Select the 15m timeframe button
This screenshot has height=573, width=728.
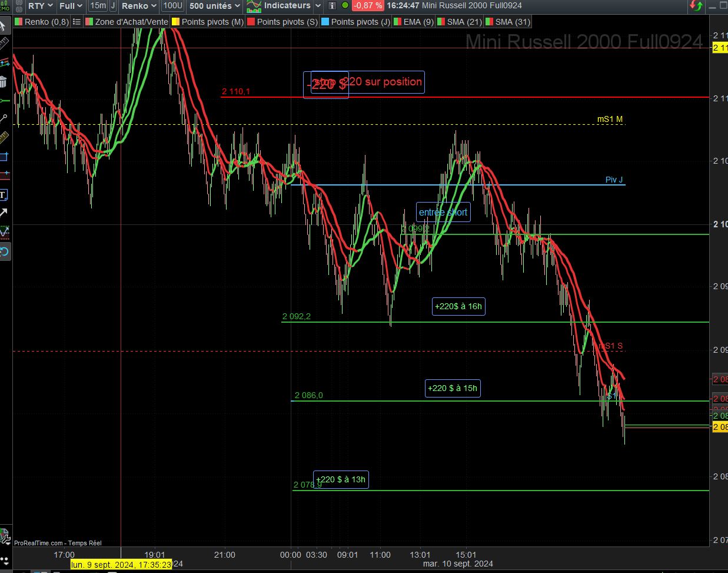[98, 6]
